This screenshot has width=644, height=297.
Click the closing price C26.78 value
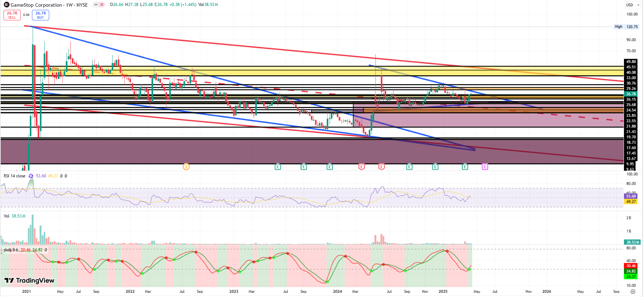[161, 5]
